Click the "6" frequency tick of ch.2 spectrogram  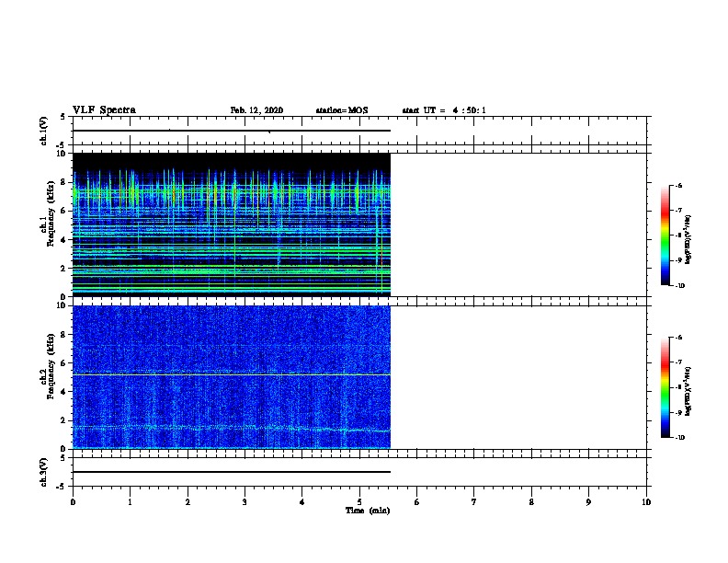coord(64,363)
